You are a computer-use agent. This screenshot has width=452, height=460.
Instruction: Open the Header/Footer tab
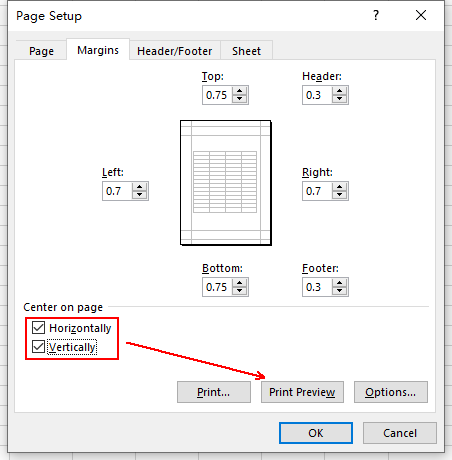pyautogui.click(x=175, y=51)
